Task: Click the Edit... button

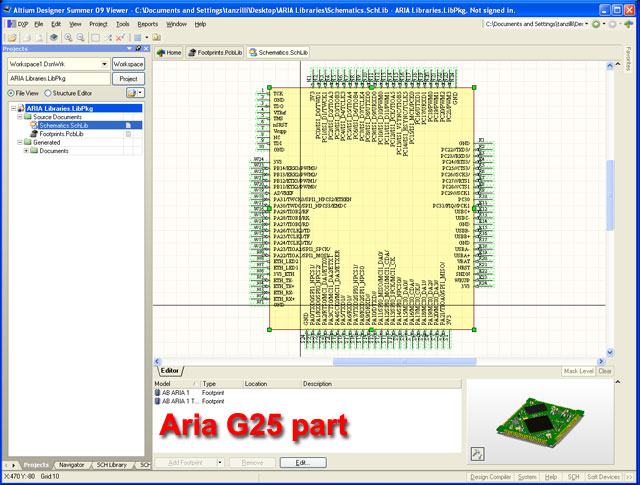Action: 303,463
